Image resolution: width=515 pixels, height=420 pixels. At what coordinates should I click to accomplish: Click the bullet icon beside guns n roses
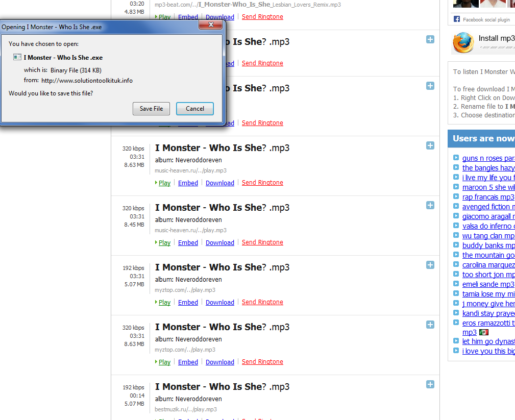point(456,158)
